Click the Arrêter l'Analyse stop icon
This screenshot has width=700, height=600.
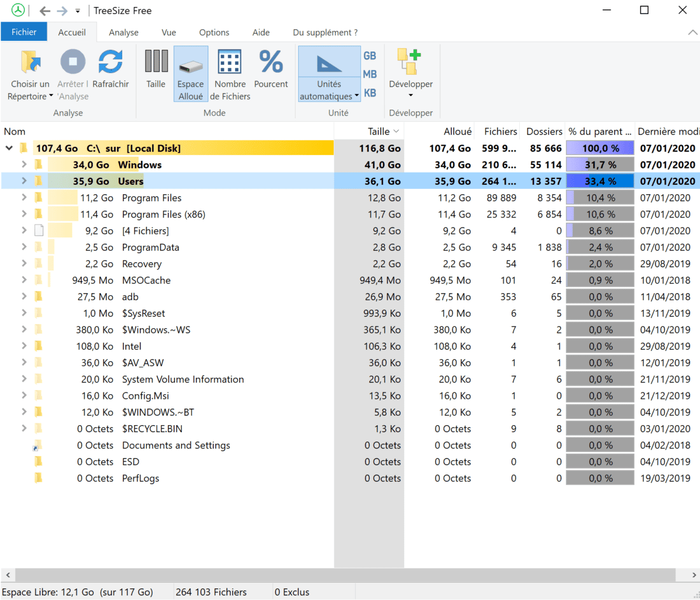tap(73, 62)
